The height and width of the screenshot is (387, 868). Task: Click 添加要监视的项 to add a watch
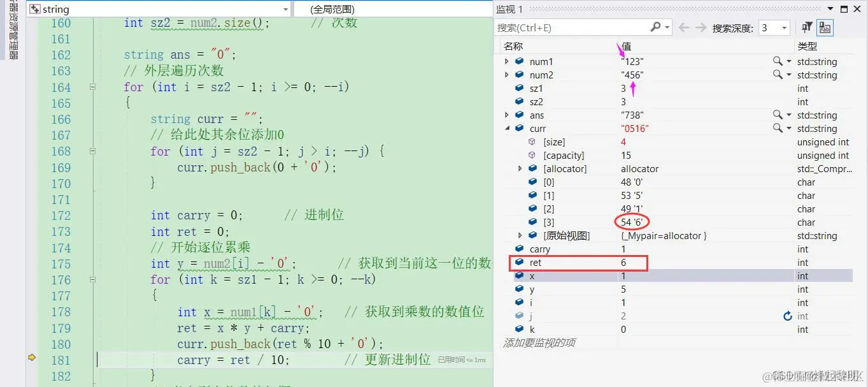[539, 343]
